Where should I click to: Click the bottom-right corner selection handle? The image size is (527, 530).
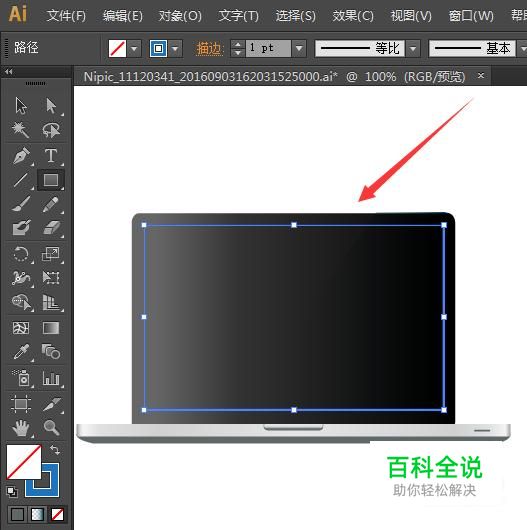point(444,410)
